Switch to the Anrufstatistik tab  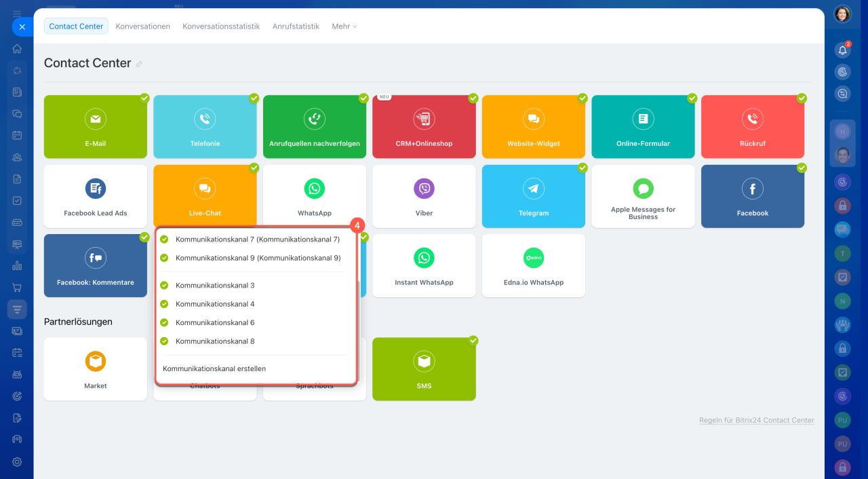tap(296, 26)
